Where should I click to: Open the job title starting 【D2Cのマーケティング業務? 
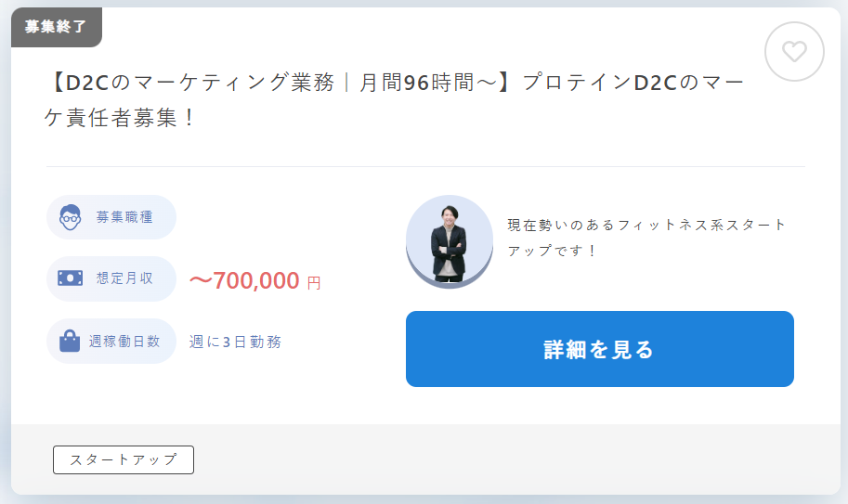point(396,100)
